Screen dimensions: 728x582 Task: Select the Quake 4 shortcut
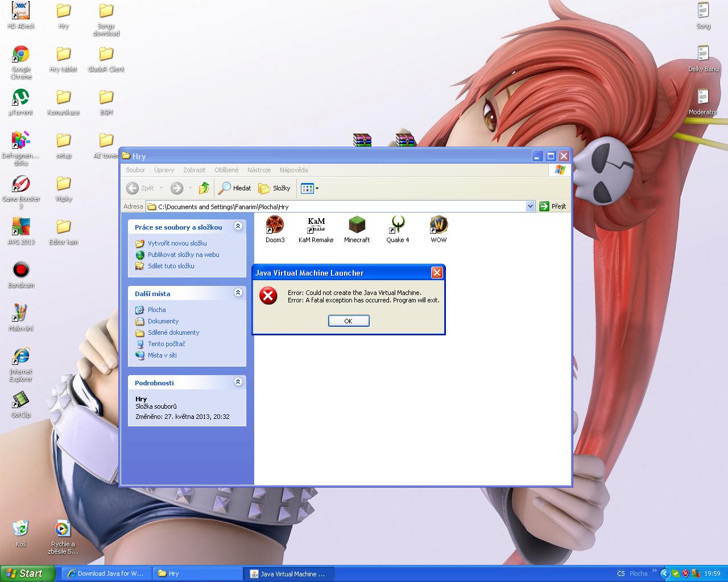coord(398,226)
